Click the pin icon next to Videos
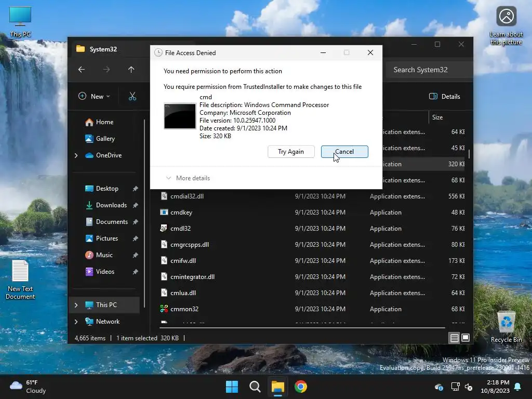532x399 pixels. [136, 272]
